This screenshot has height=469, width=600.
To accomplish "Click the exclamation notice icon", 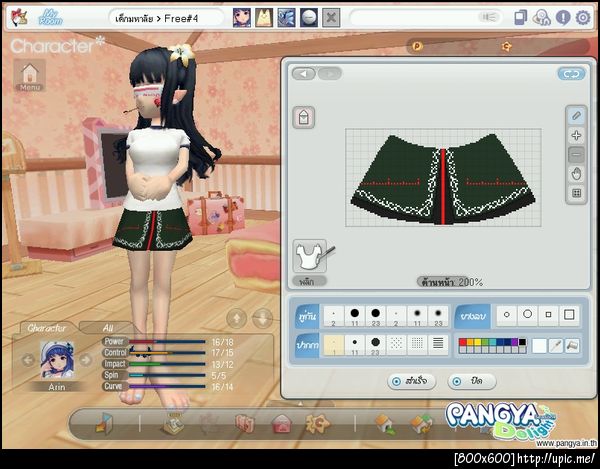I will click(x=563, y=18).
